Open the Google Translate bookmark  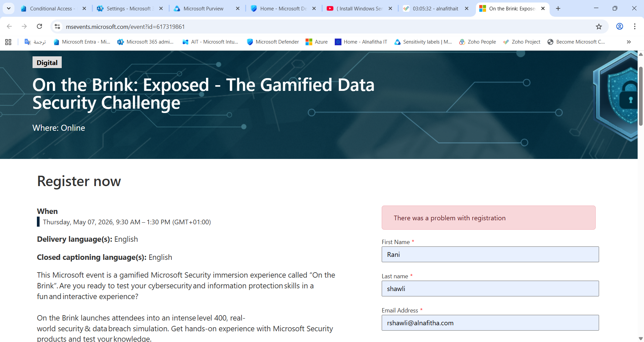[35, 42]
